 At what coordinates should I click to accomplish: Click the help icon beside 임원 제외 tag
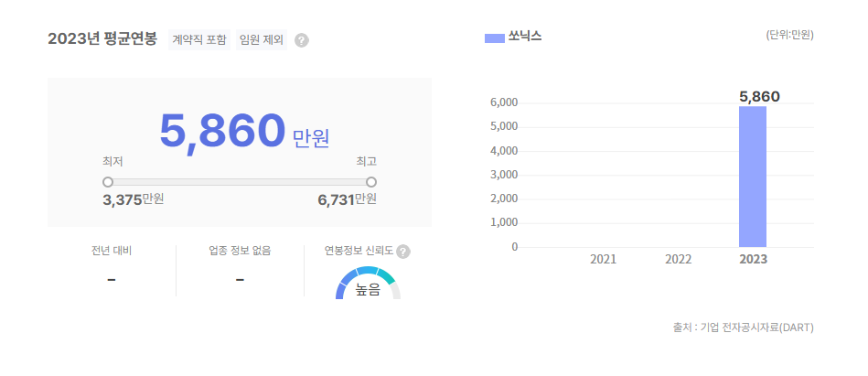pos(302,40)
